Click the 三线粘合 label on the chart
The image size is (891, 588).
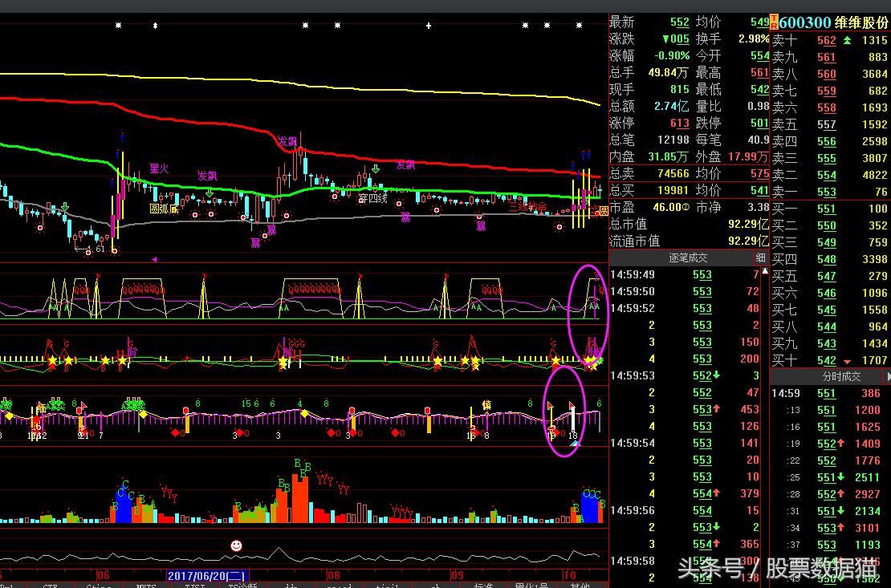(528, 206)
